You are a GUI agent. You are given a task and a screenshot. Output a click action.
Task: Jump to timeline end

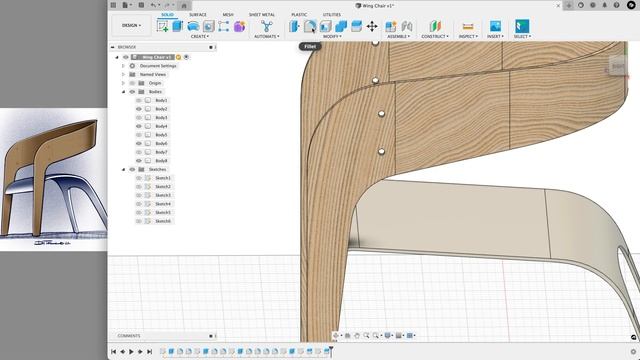click(x=149, y=351)
